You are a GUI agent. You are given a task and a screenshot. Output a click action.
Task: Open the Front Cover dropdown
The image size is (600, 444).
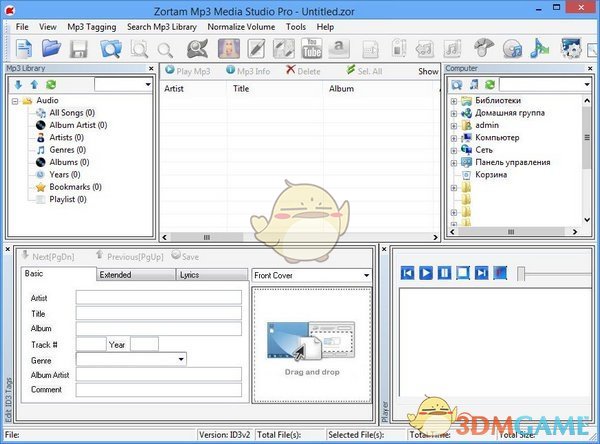[366, 275]
